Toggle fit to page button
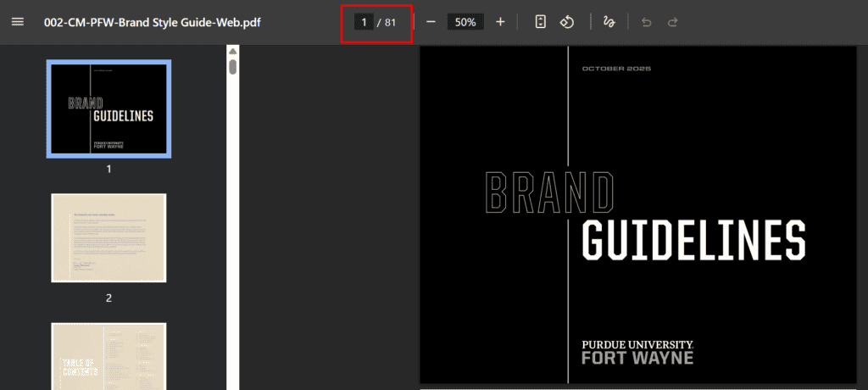Viewport: 868px width, 390px height. click(541, 22)
